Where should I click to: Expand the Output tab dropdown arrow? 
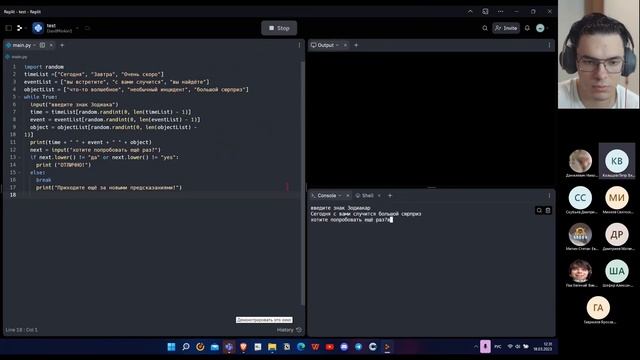click(x=338, y=45)
